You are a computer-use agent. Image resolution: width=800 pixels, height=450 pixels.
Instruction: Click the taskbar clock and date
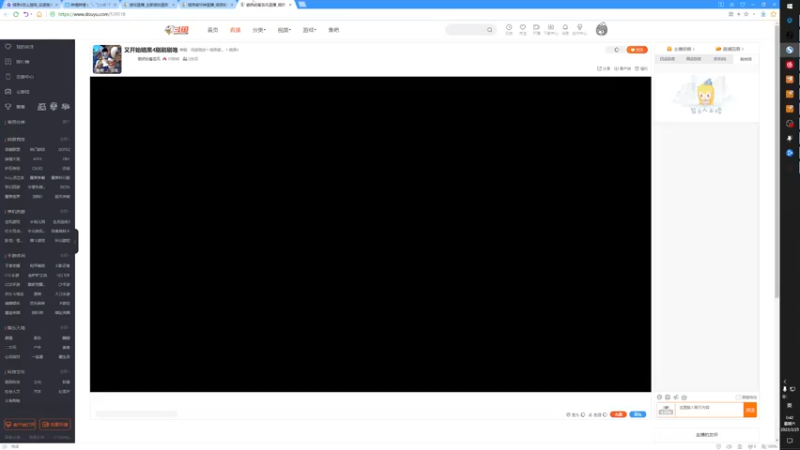[790, 423]
